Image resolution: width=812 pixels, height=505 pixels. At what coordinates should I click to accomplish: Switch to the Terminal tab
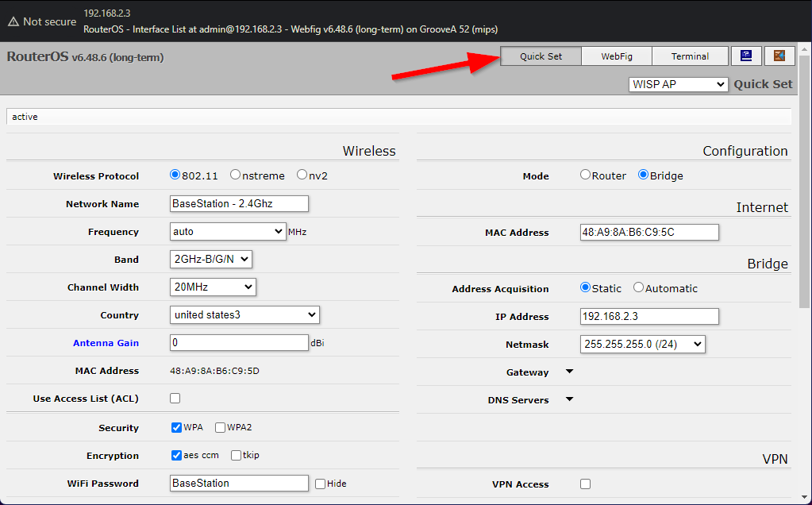coord(689,56)
